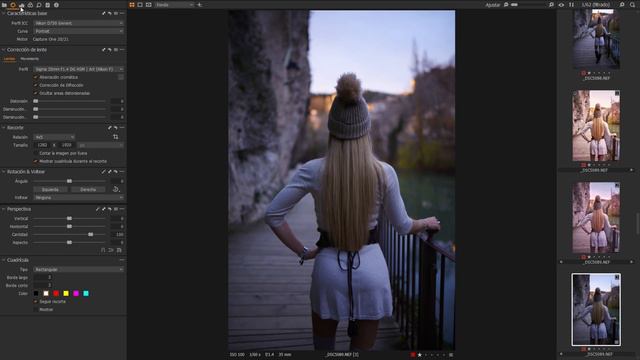Select the Lente sub-tab

[x=9, y=59]
